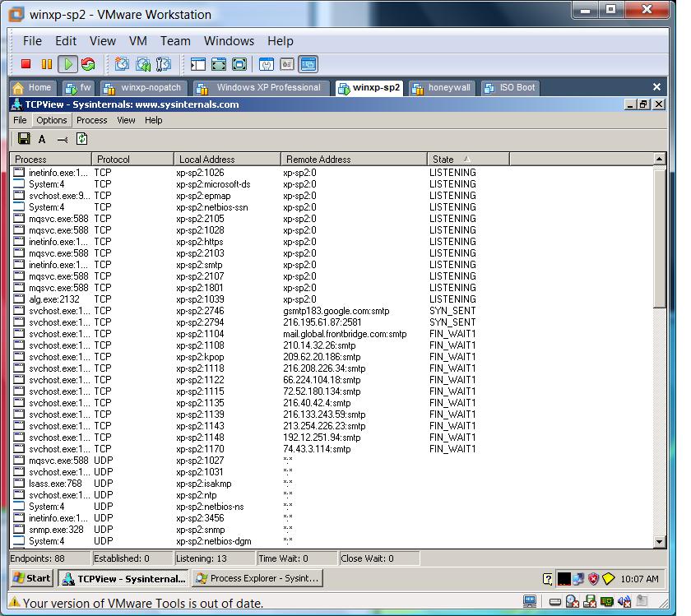Open the VMware Team menu
The image size is (691, 616).
tap(175, 41)
